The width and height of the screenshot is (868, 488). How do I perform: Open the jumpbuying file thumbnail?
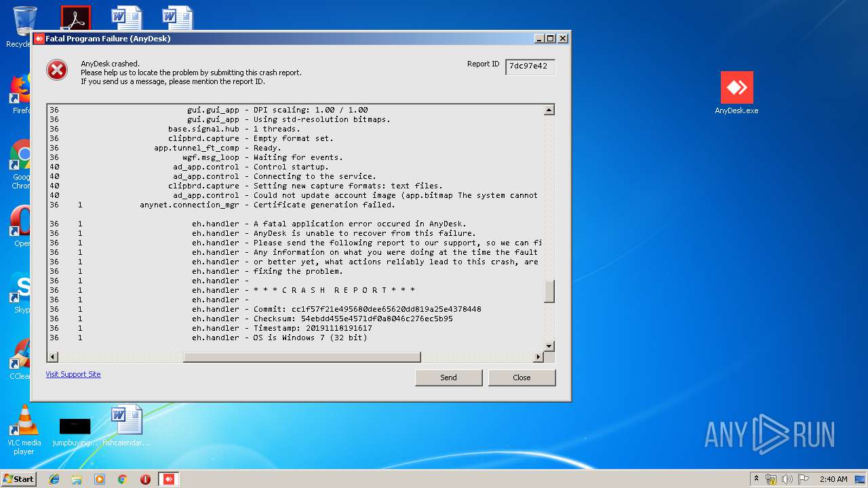point(75,432)
